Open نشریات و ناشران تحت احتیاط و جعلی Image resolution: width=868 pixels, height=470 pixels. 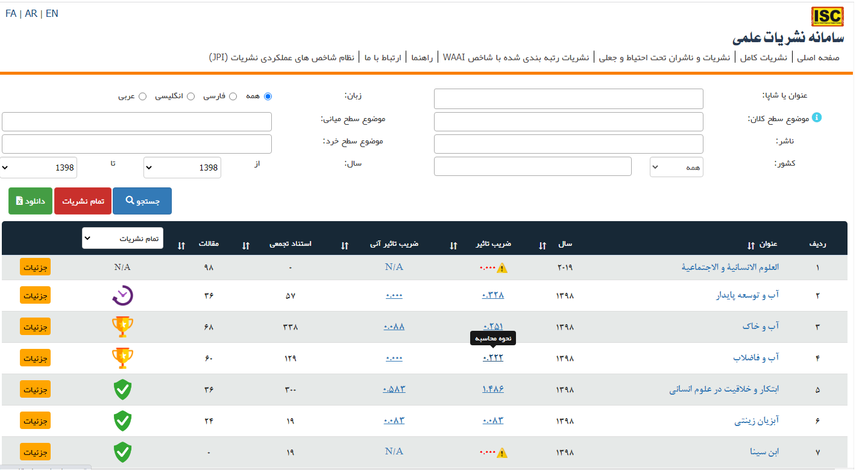tap(665, 58)
